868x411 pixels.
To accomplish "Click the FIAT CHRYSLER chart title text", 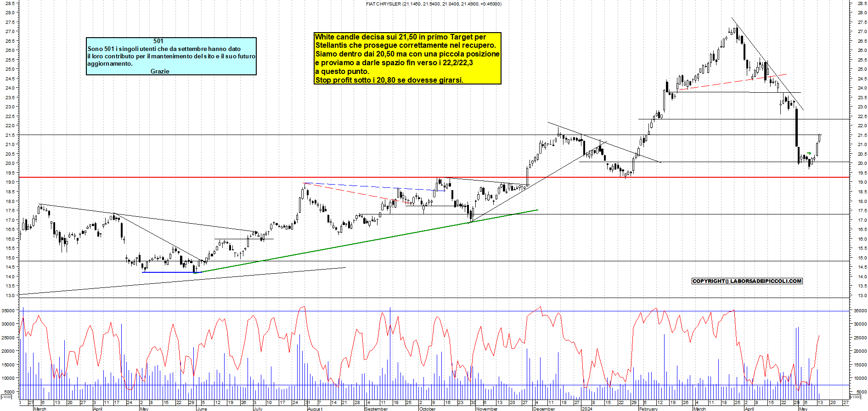I will point(434,4).
